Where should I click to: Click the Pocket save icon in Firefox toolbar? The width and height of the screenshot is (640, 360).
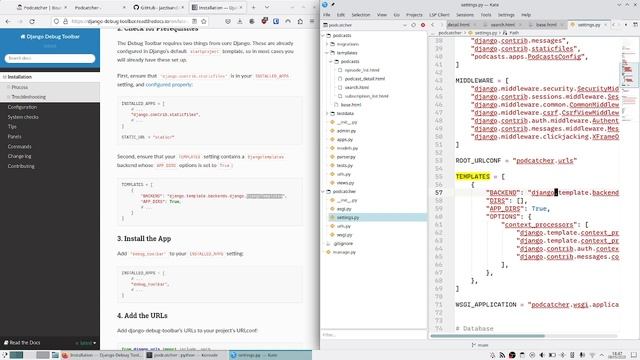(x=228, y=21)
